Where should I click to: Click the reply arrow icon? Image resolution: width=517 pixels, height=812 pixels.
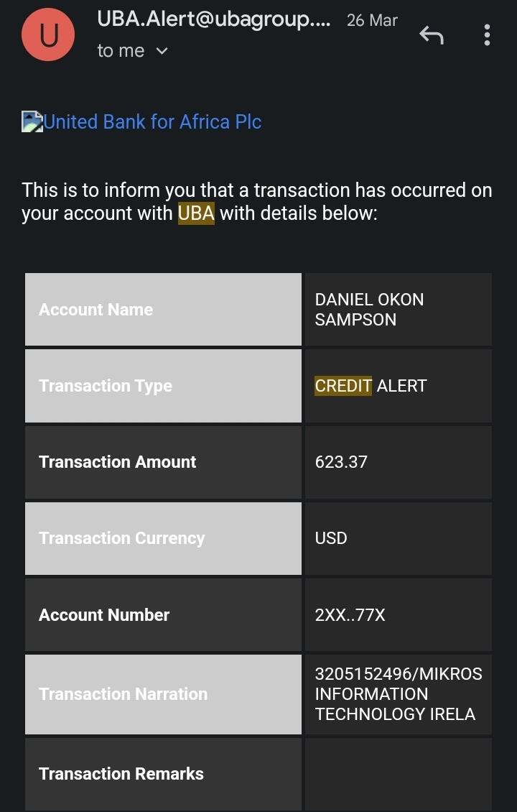click(432, 34)
